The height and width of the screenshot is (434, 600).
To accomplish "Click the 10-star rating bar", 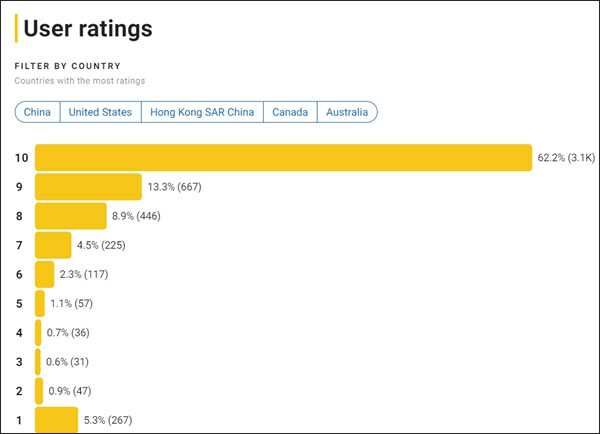I will [283, 158].
